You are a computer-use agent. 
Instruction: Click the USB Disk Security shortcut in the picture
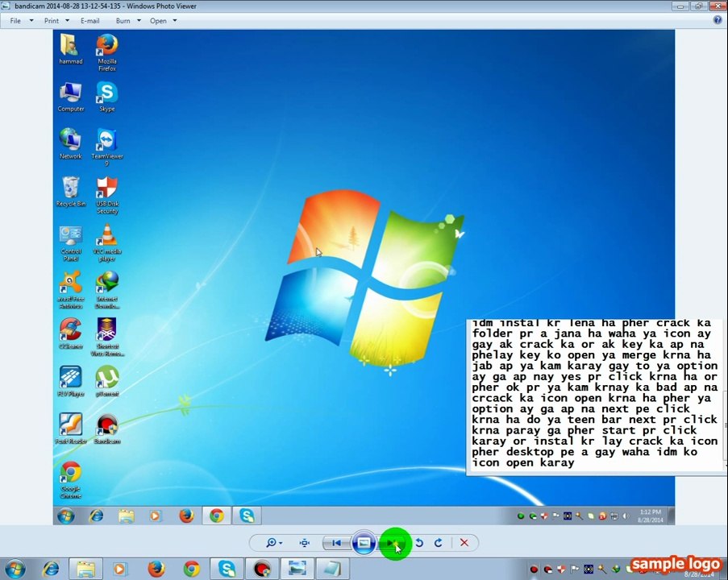point(106,195)
